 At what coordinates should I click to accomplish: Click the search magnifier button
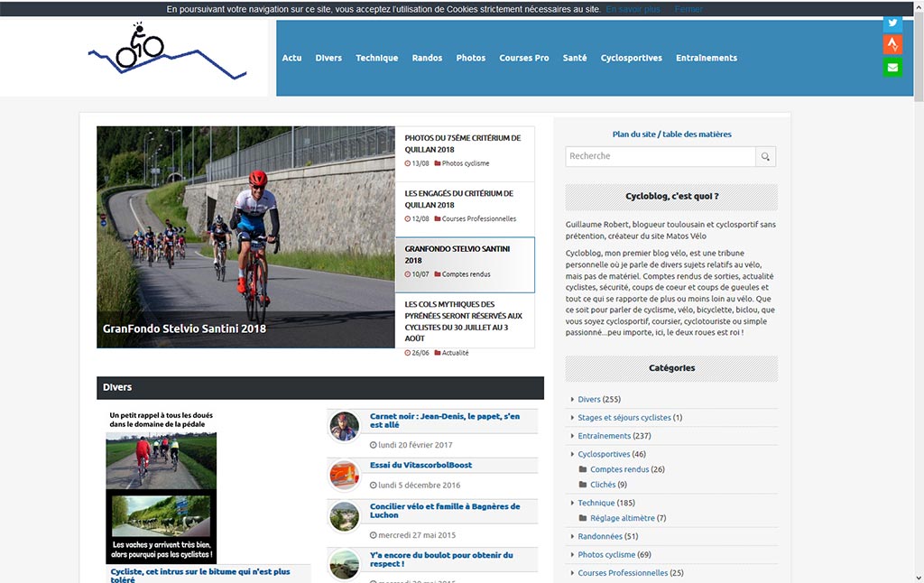(765, 156)
